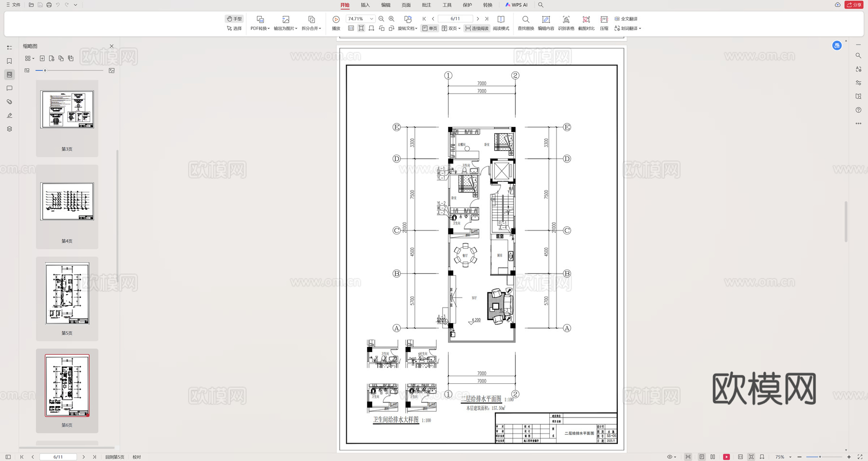
Task: Zoom out with the magnifier minus icon
Action: 381,18
